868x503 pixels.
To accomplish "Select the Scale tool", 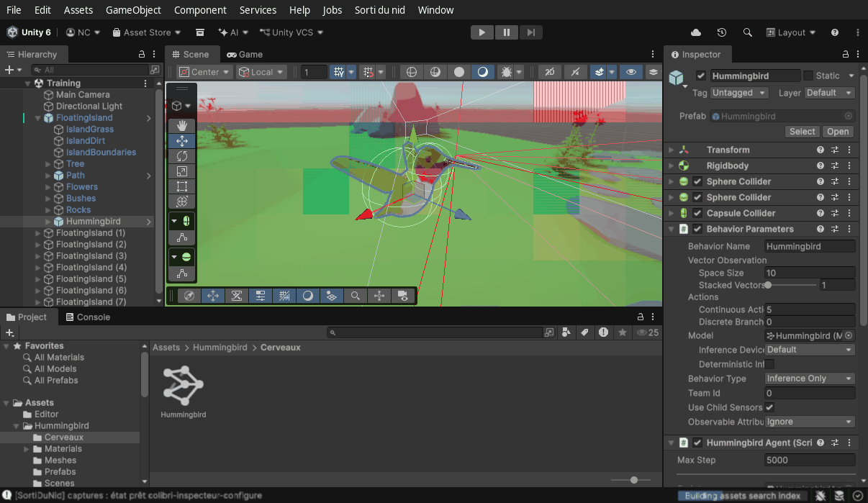I will click(182, 171).
